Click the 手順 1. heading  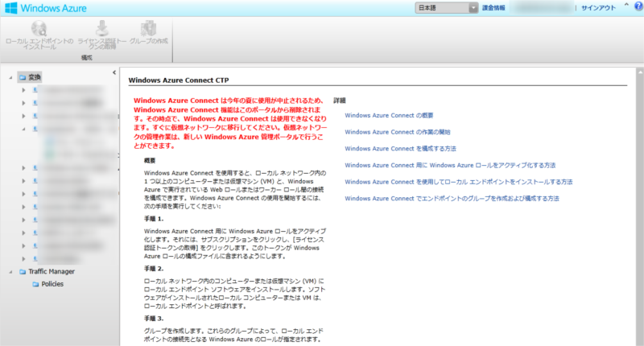pyautogui.click(x=154, y=219)
